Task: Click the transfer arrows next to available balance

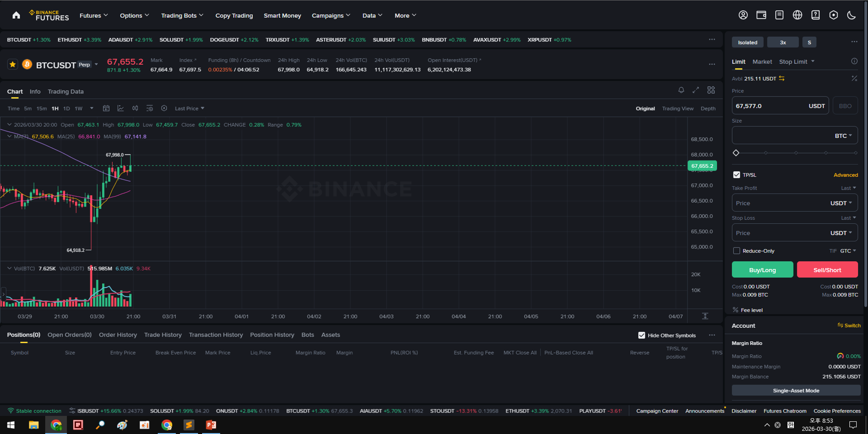Action: point(782,78)
